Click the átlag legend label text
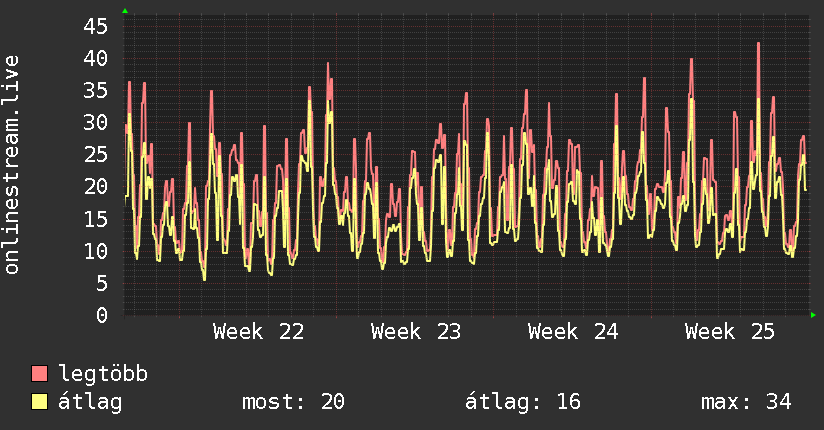This screenshot has height=430, width=824. pyautogui.click(x=90, y=403)
